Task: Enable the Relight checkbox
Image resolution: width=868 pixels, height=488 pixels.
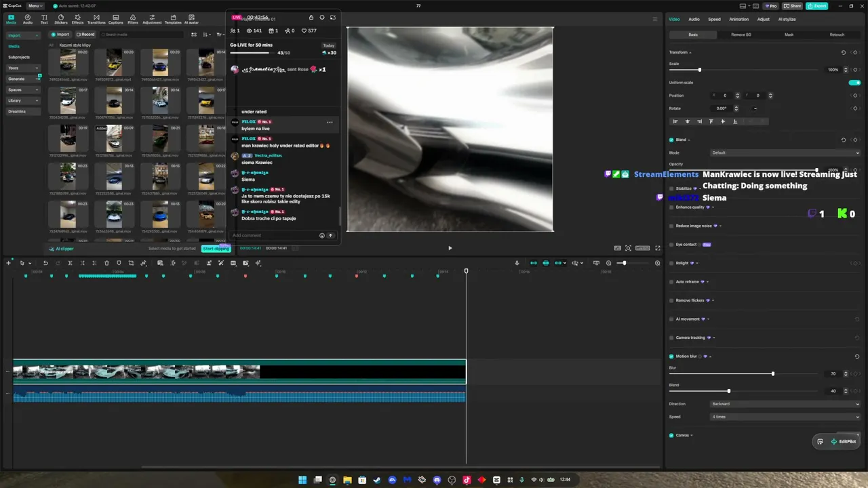Action: click(x=671, y=263)
